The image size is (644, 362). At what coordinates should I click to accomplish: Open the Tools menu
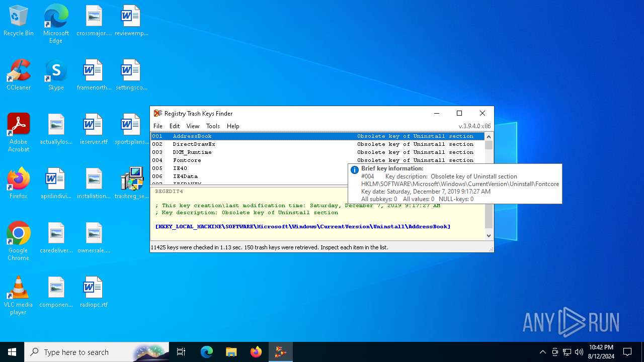point(213,126)
